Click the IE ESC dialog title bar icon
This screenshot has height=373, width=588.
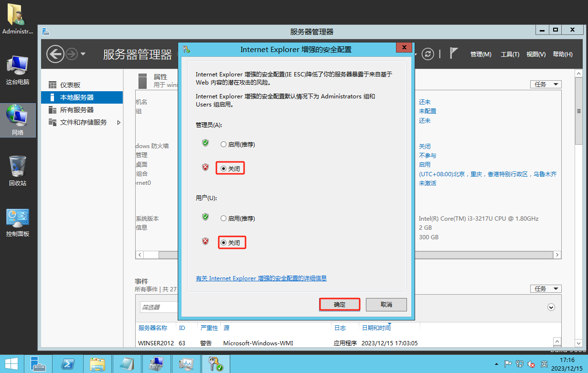186,49
